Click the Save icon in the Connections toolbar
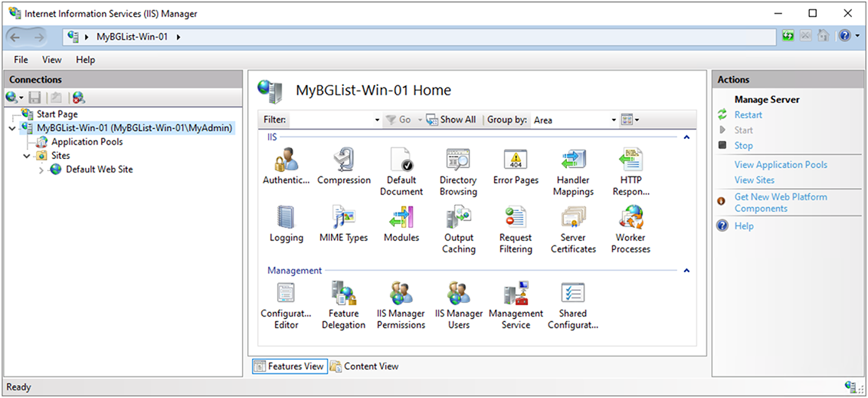The width and height of the screenshot is (868, 398). (x=35, y=98)
